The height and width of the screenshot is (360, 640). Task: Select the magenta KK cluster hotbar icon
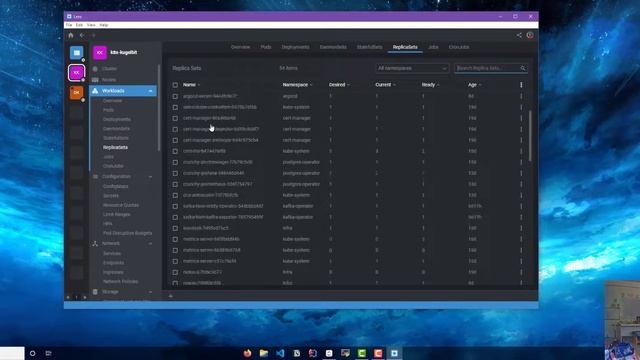coord(76,73)
